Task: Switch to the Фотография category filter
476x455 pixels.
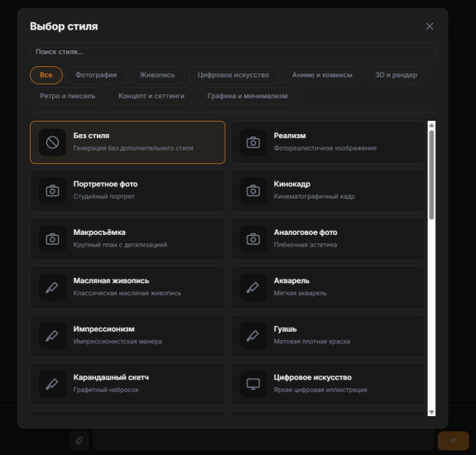Action: point(96,75)
